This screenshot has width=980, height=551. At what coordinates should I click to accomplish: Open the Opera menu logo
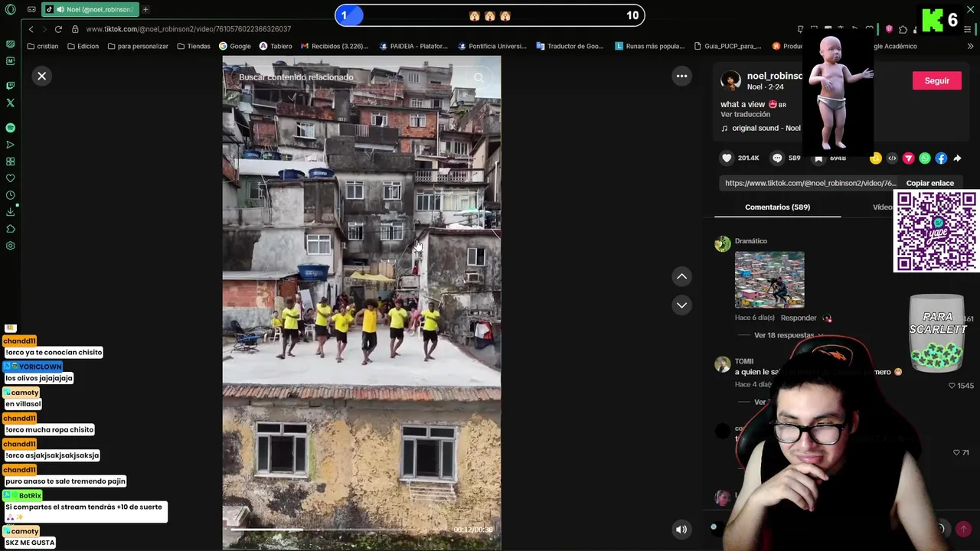[11, 9]
